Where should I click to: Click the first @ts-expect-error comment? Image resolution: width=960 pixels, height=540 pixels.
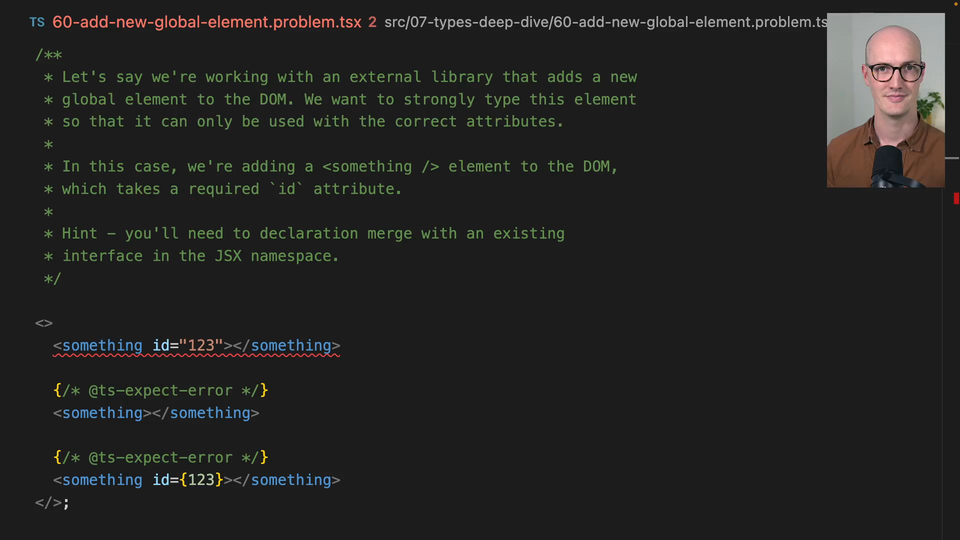coord(160,390)
